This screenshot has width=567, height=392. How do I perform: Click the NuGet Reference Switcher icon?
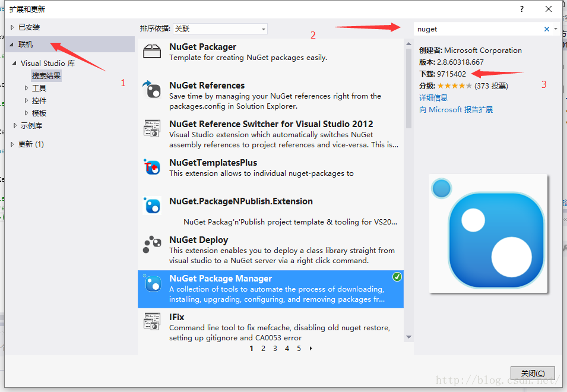152,128
